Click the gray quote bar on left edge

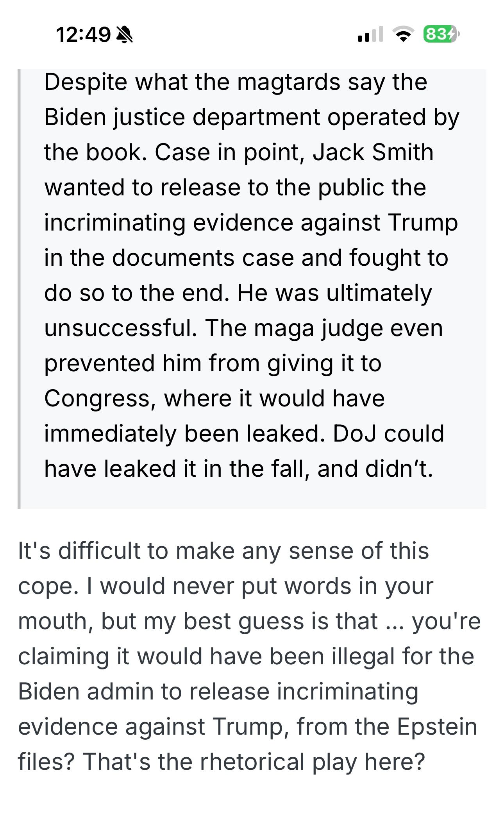tap(19, 289)
